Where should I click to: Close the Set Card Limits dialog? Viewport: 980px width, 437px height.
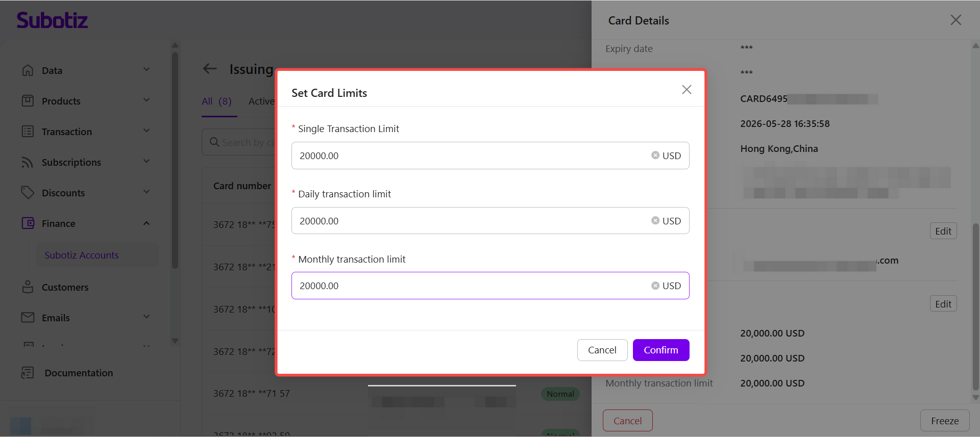pyautogui.click(x=687, y=90)
